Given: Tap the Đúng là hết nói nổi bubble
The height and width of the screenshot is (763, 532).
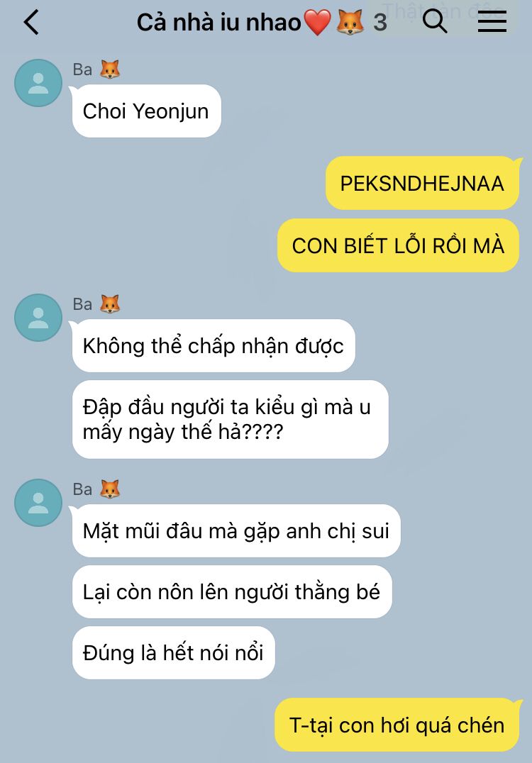Looking at the screenshot, I should tap(173, 652).
